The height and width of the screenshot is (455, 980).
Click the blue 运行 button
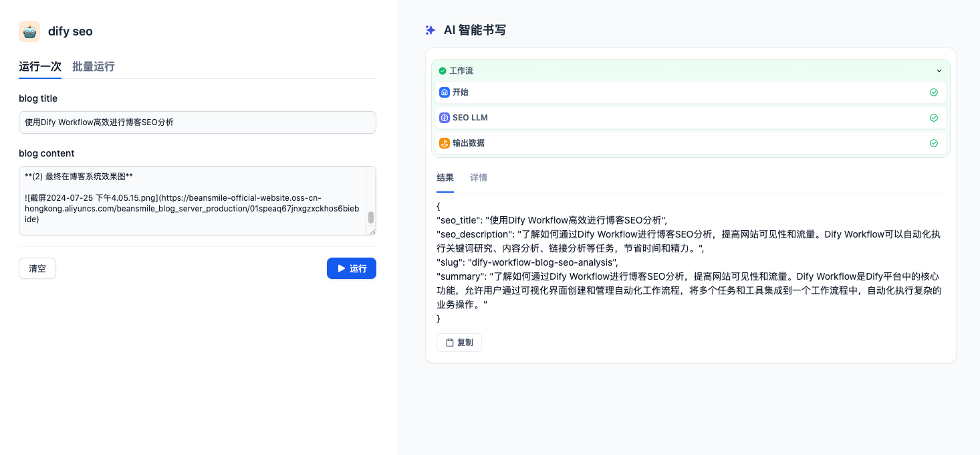click(x=352, y=268)
